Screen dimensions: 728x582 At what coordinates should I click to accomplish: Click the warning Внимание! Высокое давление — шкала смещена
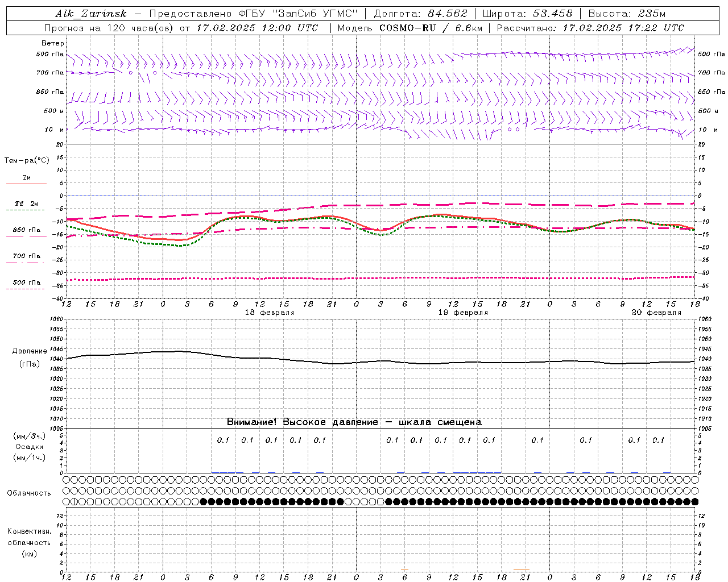point(354,422)
